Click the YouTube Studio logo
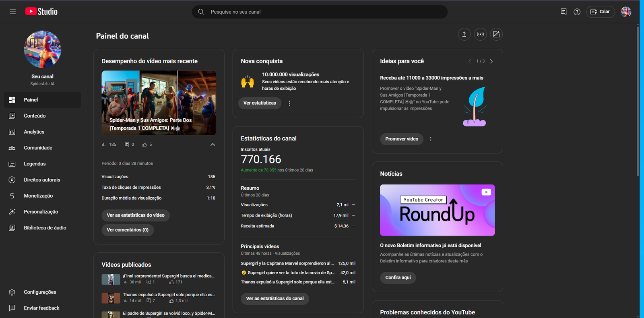The image size is (644, 318). (x=41, y=12)
